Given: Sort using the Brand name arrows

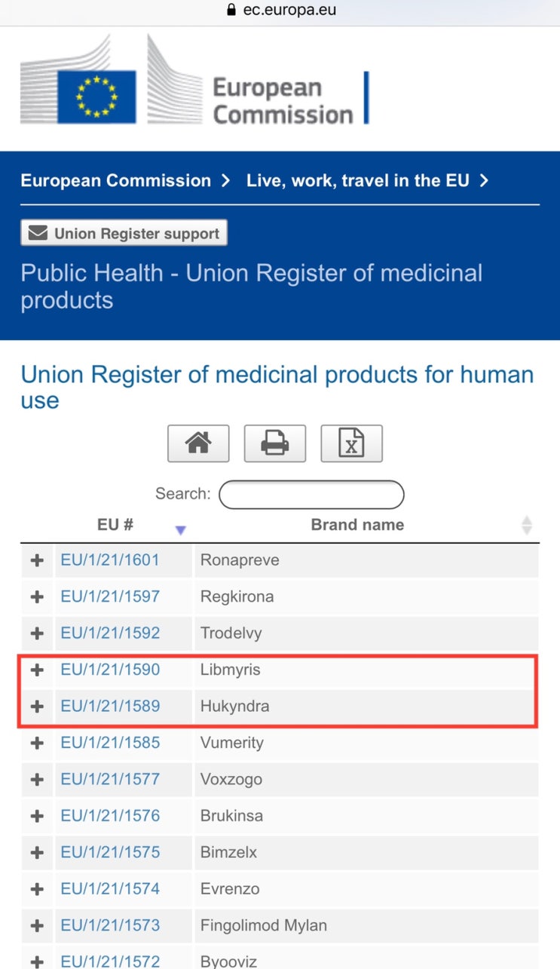Looking at the screenshot, I should click(527, 526).
